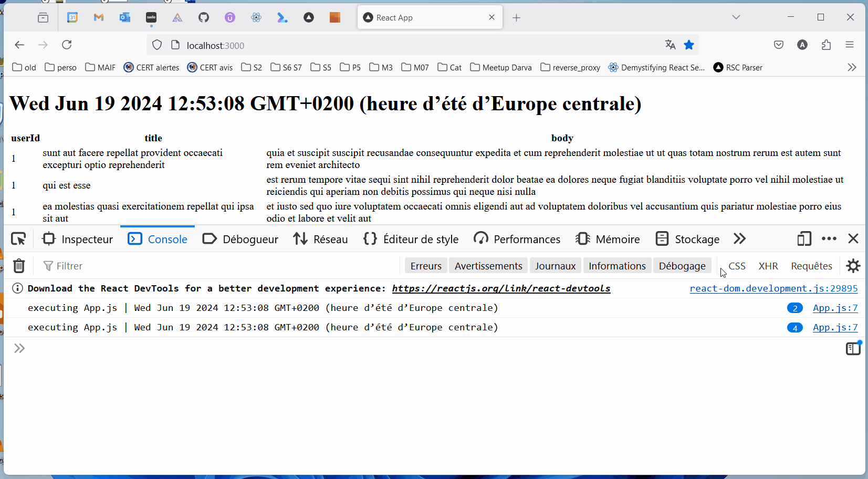Toggle CSS message filter
The image size is (868, 479).
click(x=737, y=266)
